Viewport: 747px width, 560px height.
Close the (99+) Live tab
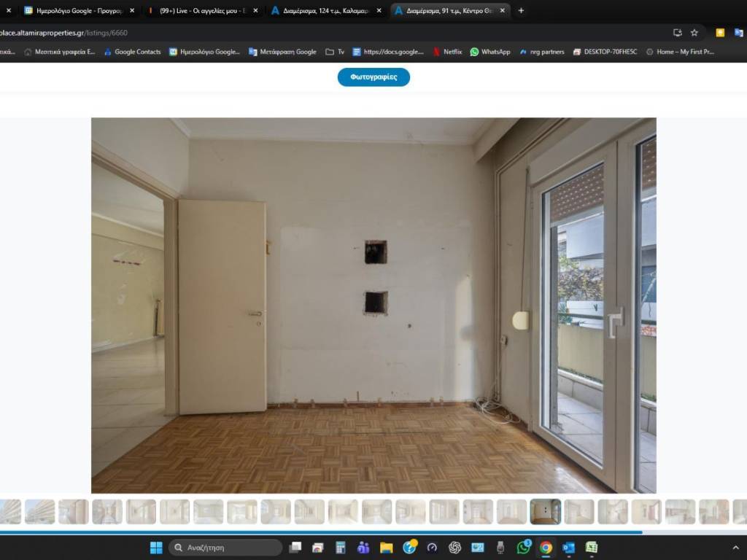point(255,11)
